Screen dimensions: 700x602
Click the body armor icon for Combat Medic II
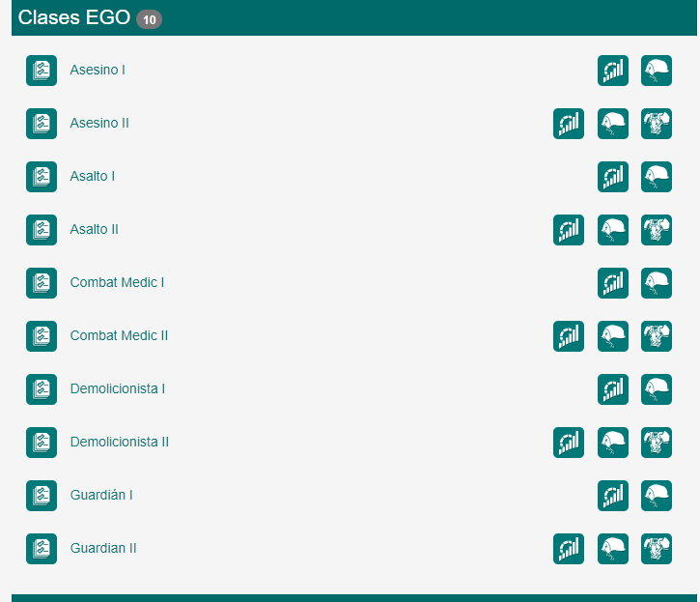click(x=657, y=336)
